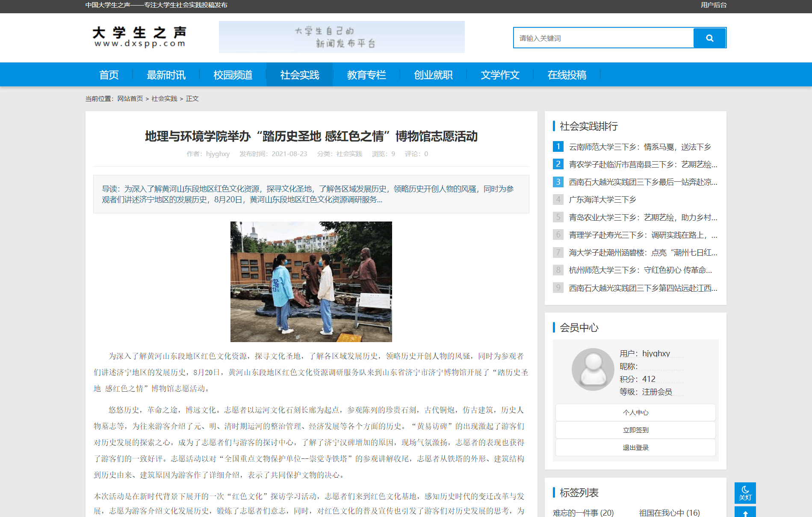The image size is (812, 517).
Task: Click the author name hjyghxy under title
Action: 218,154
